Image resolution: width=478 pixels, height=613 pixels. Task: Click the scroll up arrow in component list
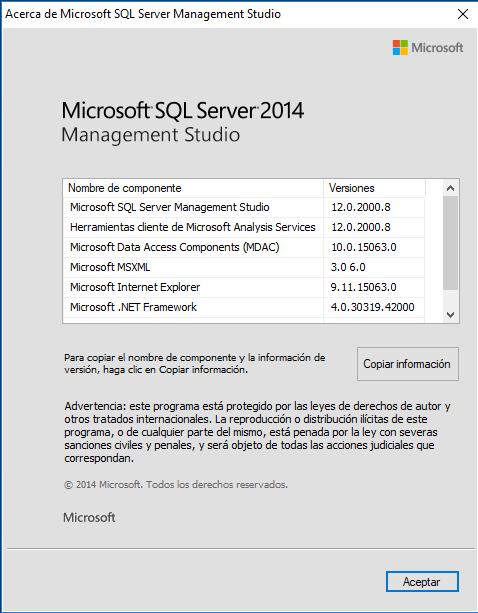(450, 188)
